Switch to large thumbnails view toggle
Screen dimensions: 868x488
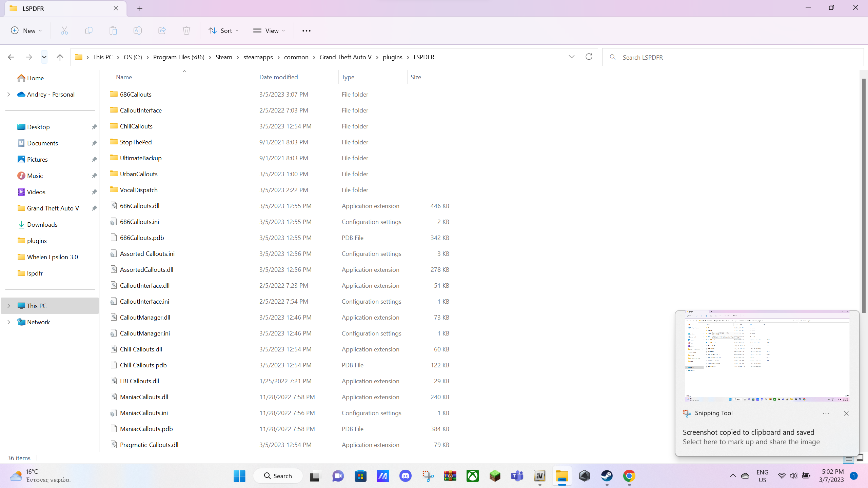tap(860, 458)
